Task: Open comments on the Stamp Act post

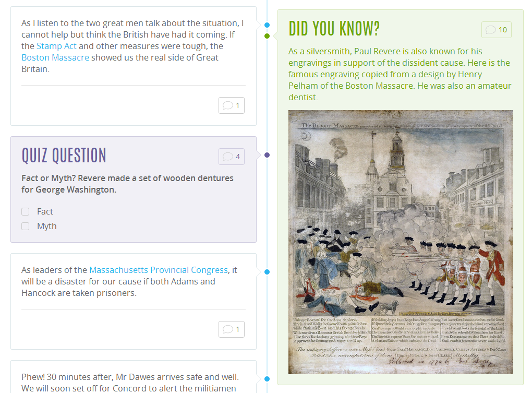Action: coord(231,105)
